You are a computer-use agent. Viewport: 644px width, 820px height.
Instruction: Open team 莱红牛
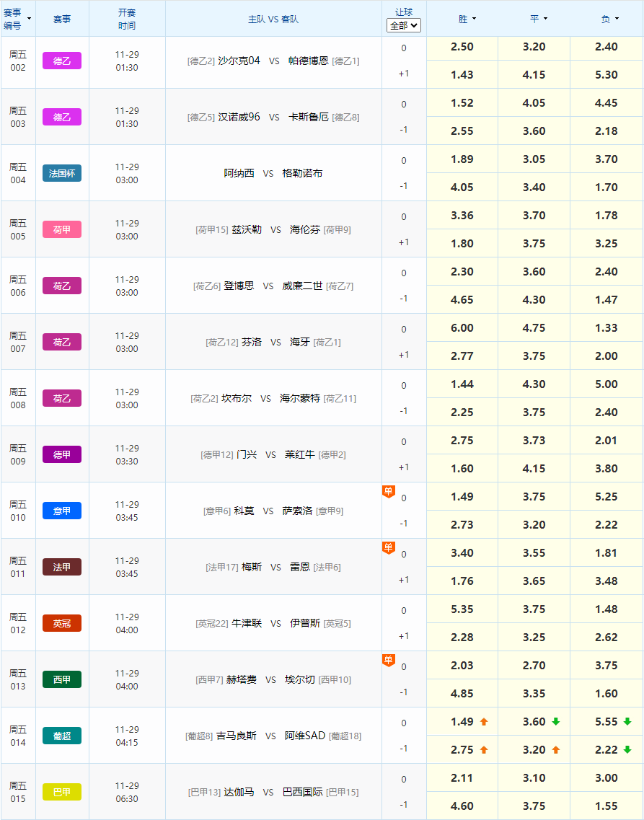point(300,454)
